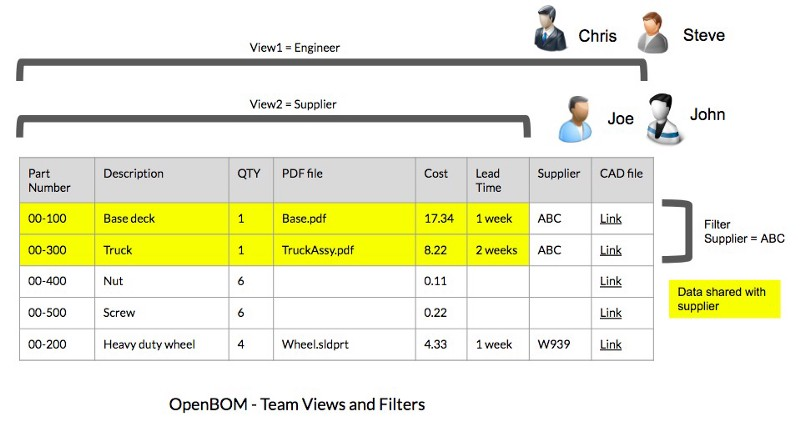The height and width of the screenshot is (431, 800).
Task: Select the Base.pdf file cell
Action: coord(302,218)
